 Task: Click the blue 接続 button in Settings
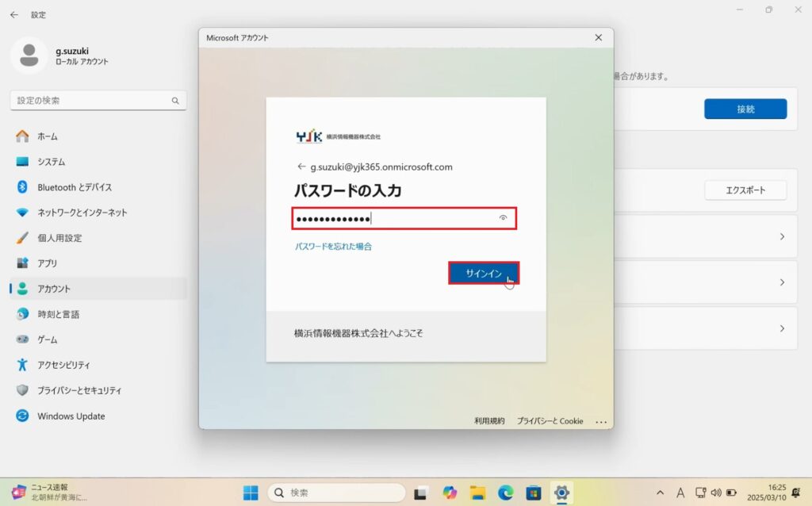[x=745, y=109]
